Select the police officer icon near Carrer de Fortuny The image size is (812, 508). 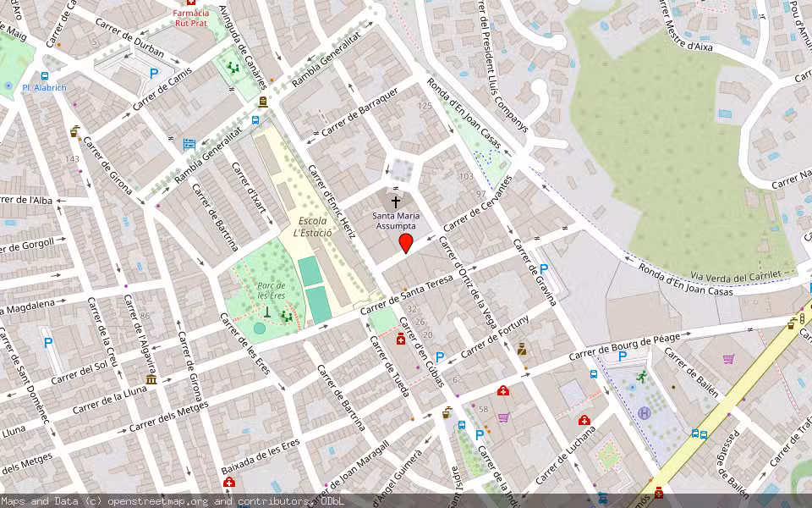(x=522, y=350)
